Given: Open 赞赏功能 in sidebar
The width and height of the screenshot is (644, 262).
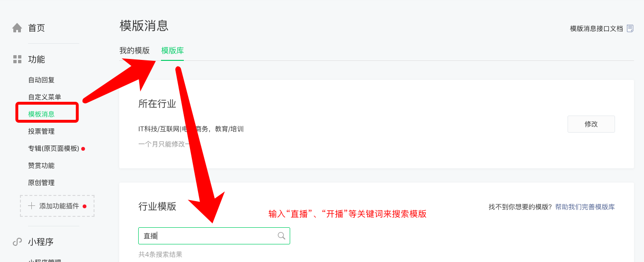Looking at the screenshot, I should (41, 165).
